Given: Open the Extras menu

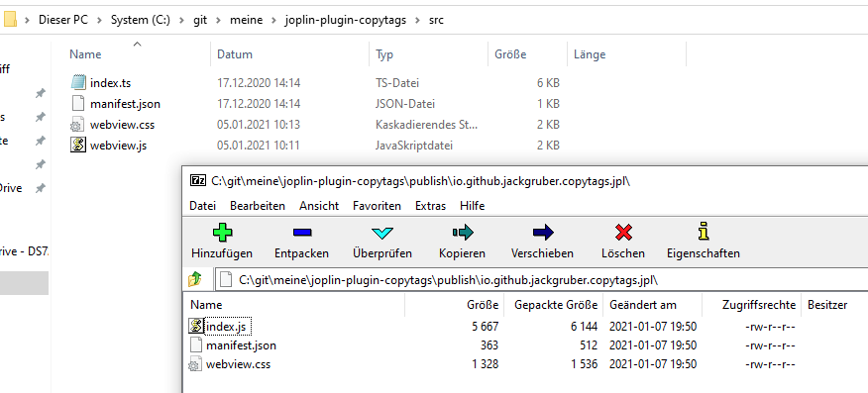Looking at the screenshot, I should coord(430,206).
